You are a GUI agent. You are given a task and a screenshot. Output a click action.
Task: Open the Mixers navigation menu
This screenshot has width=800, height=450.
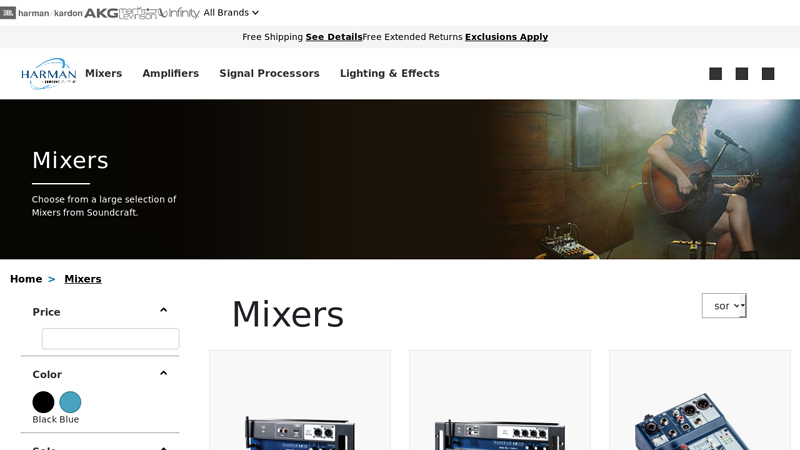(x=104, y=73)
